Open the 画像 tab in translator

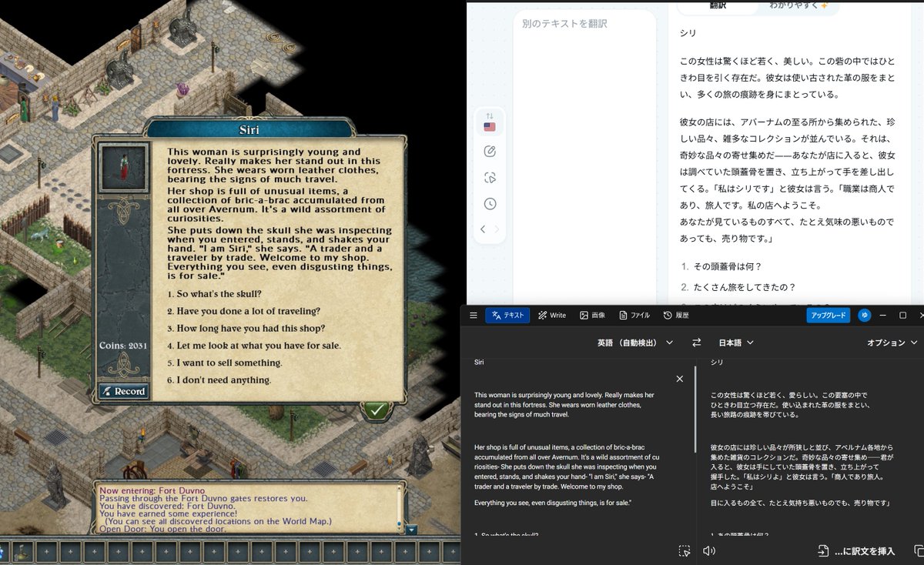593,315
